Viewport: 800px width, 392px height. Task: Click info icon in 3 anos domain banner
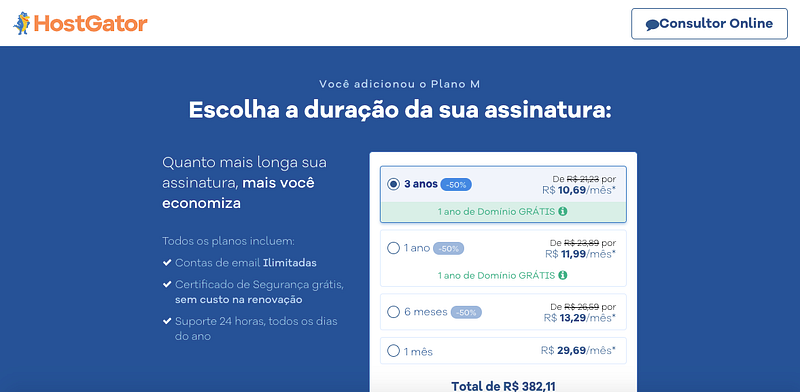[x=562, y=211]
